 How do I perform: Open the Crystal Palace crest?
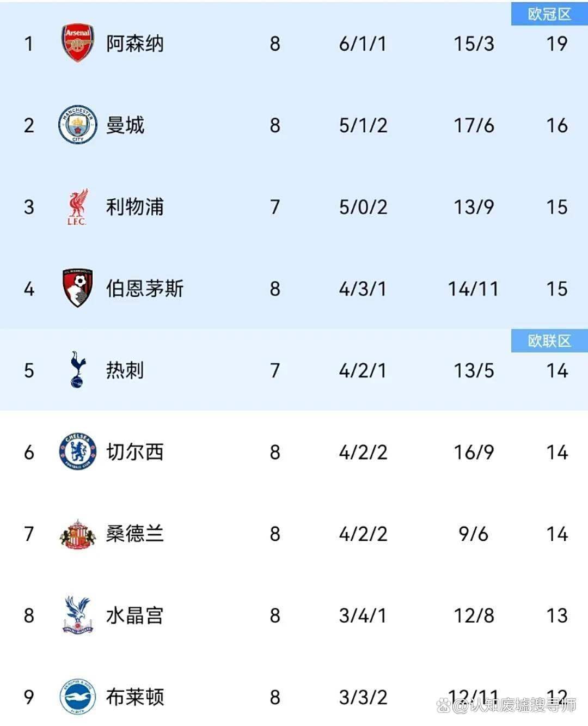click(x=76, y=616)
